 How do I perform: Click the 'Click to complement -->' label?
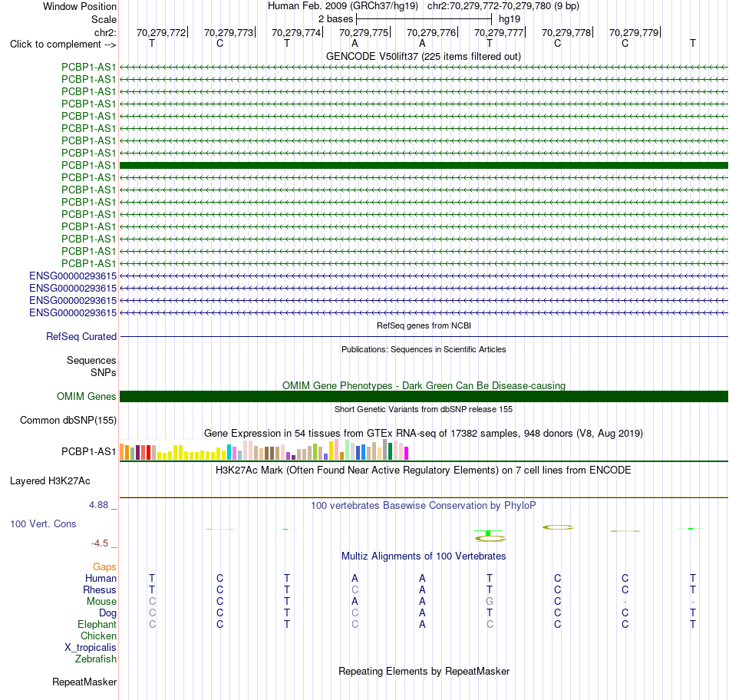[63, 45]
